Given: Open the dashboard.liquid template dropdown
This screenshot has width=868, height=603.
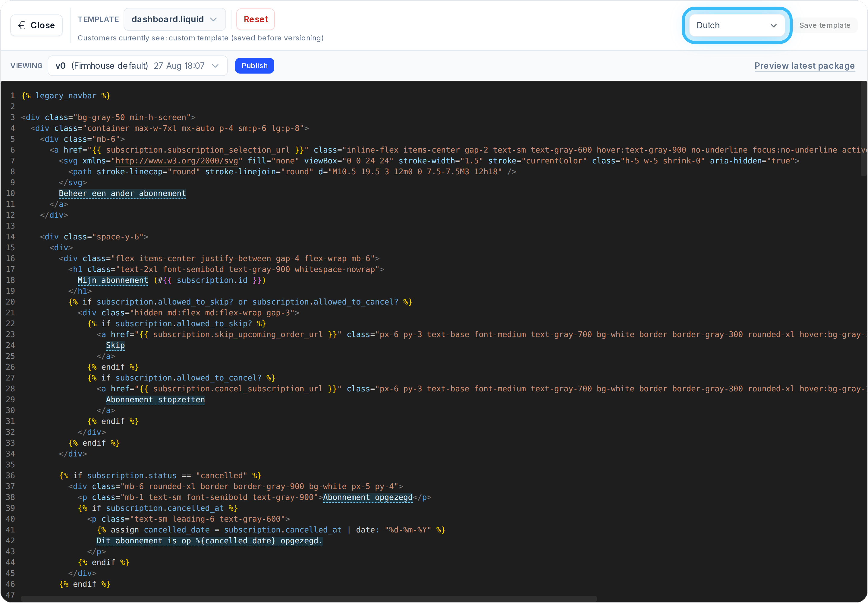Looking at the screenshot, I should click(175, 19).
